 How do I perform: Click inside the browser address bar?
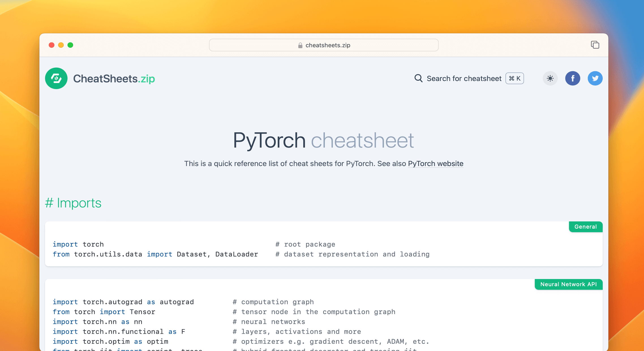coord(323,45)
